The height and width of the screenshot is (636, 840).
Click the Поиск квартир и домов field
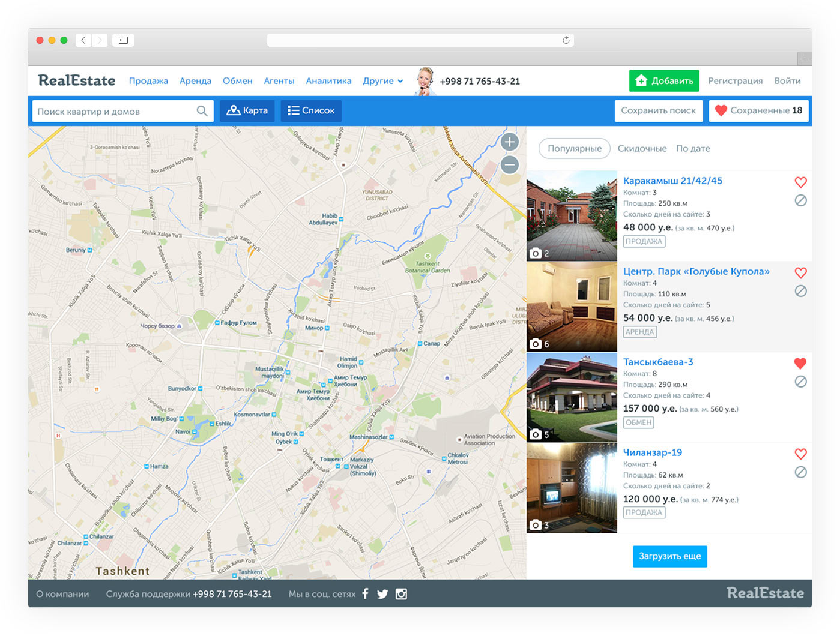pyautogui.click(x=114, y=111)
